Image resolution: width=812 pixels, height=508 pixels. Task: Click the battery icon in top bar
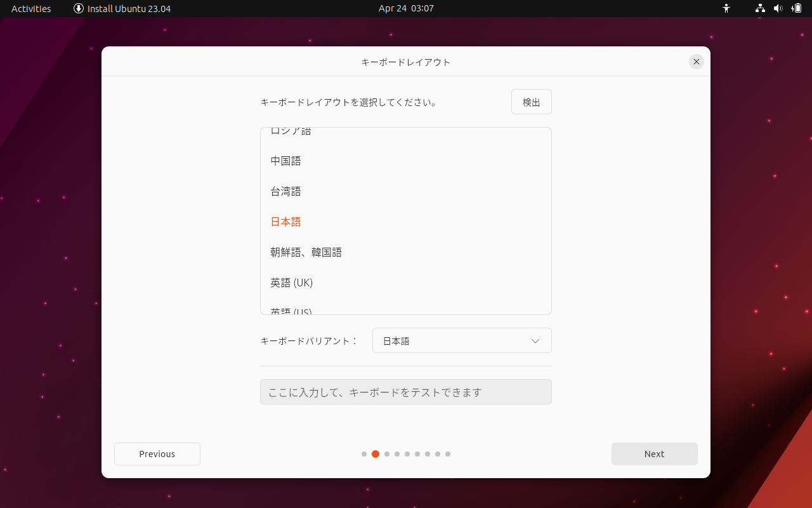tap(797, 8)
